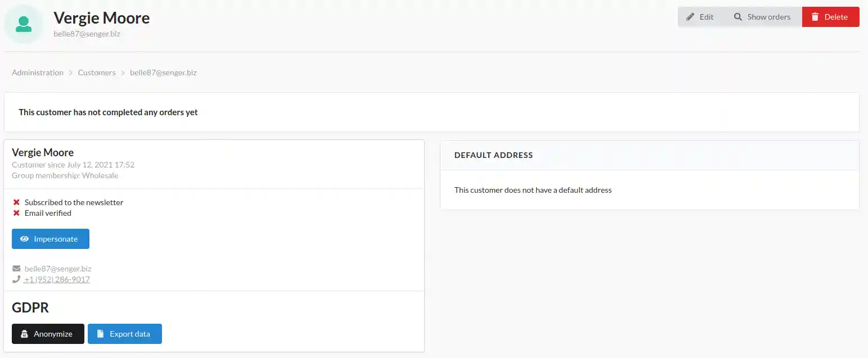Click the magnifier icon on Show orders
Screen dimensions: 868x358
(738, 17)
